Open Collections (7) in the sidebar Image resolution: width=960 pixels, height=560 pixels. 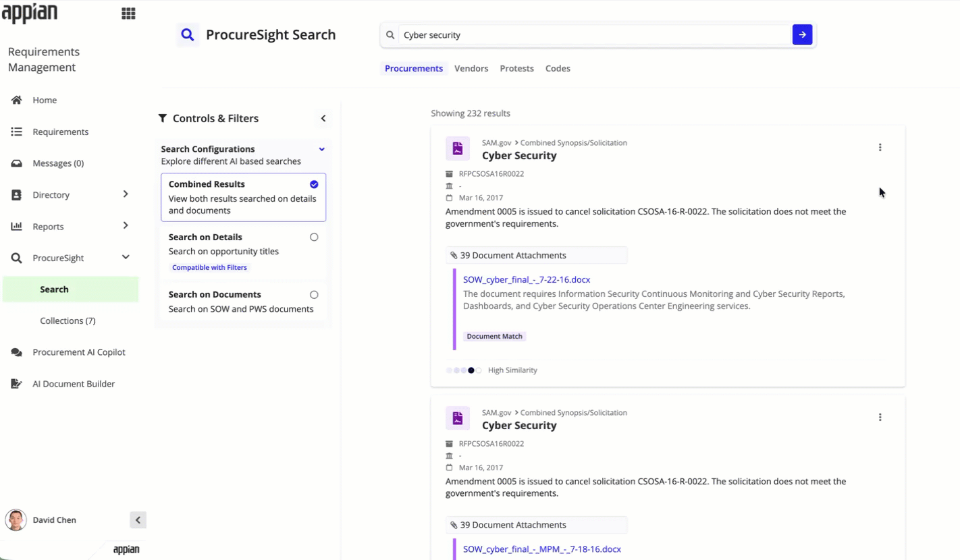pos(68,320)
